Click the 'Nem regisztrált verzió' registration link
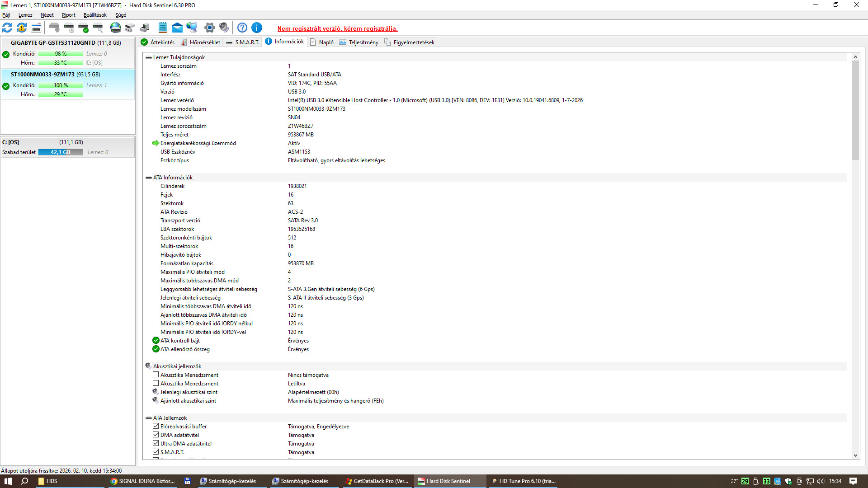 [337, 28]
